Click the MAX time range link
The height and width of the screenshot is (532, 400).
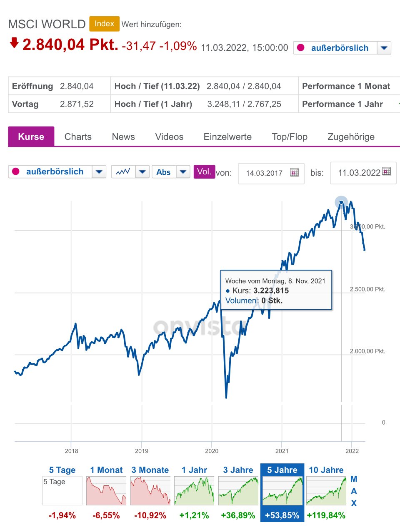pos(353,491)
